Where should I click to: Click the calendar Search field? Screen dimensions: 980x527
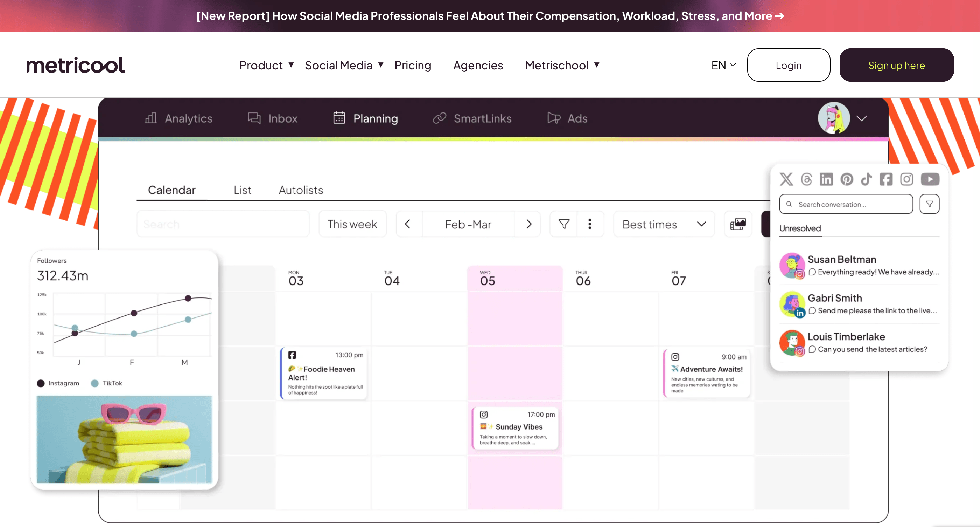click(x=223, y=224)
